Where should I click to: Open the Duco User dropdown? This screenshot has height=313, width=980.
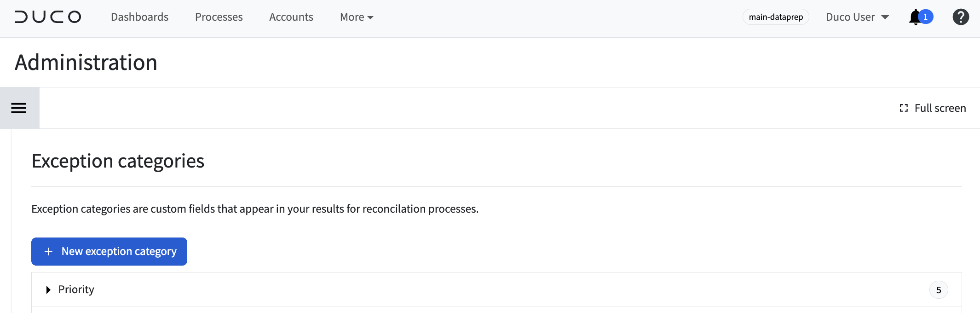click(857, 17)
